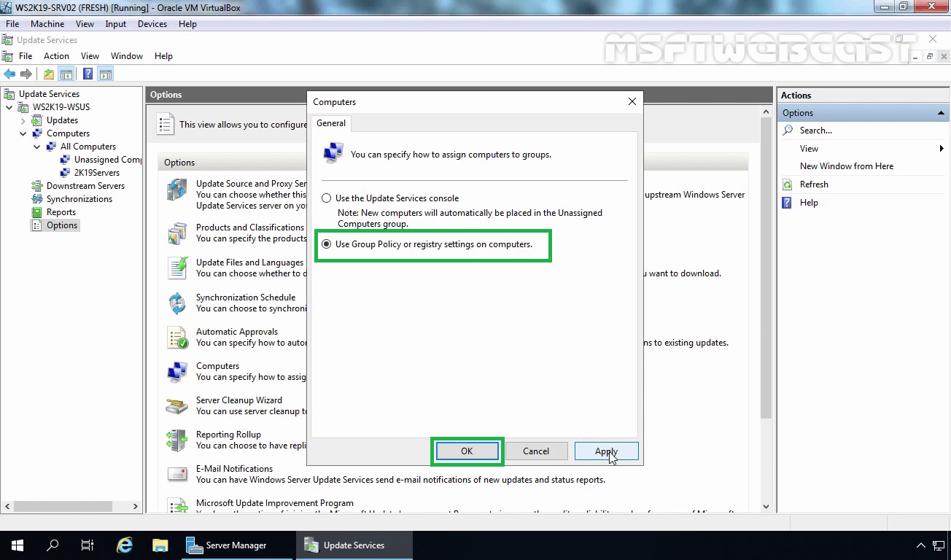Viewport: 951px width, 560px height.
Task: Toggle the Show/Hide Action Pane icon
Action: (105, 74)
